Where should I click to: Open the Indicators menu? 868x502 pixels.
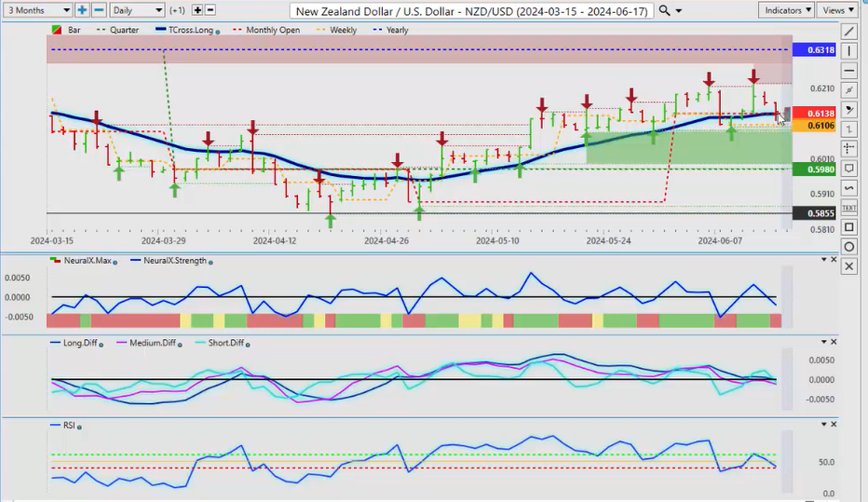[785, 10]
